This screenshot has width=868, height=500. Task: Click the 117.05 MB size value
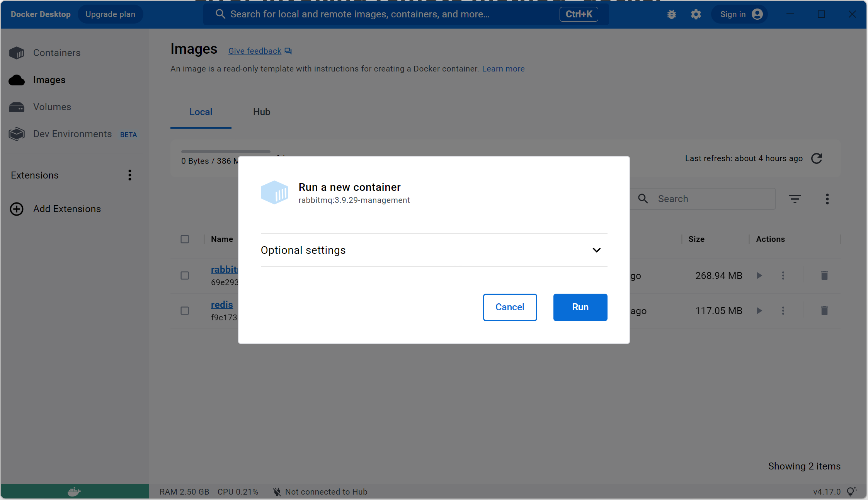click(x=719, y=311)
